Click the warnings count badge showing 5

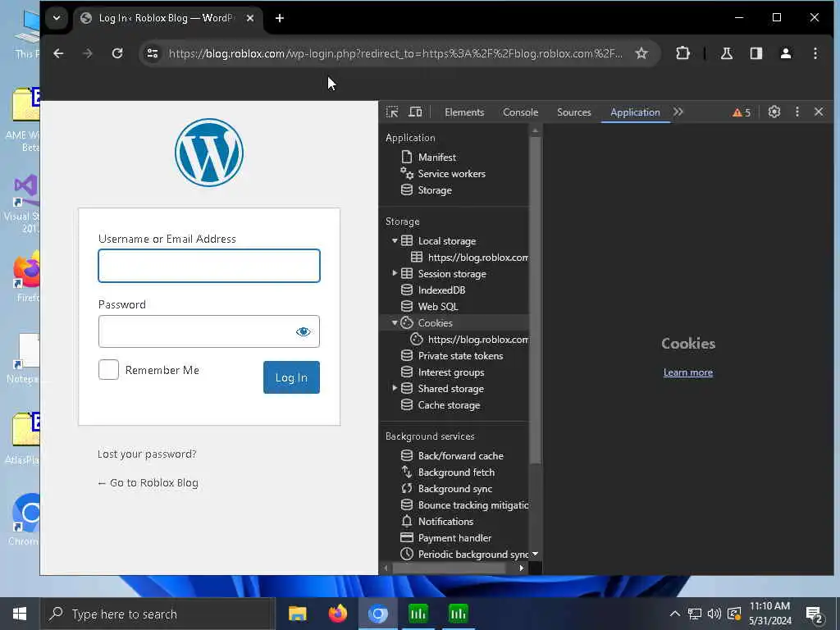742,112
